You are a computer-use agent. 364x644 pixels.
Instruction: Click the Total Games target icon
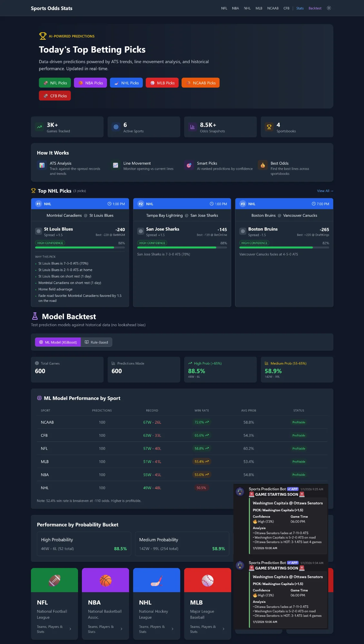pos(37,363)
